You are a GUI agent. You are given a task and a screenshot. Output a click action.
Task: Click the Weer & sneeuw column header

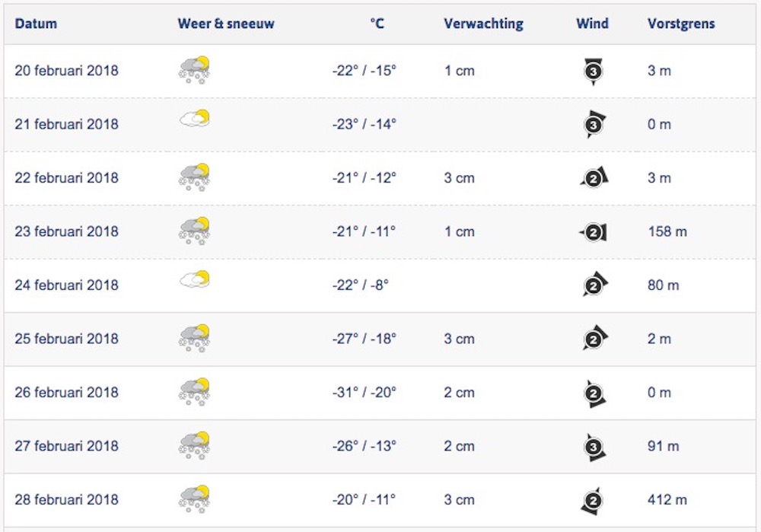(x=226, y=24)
